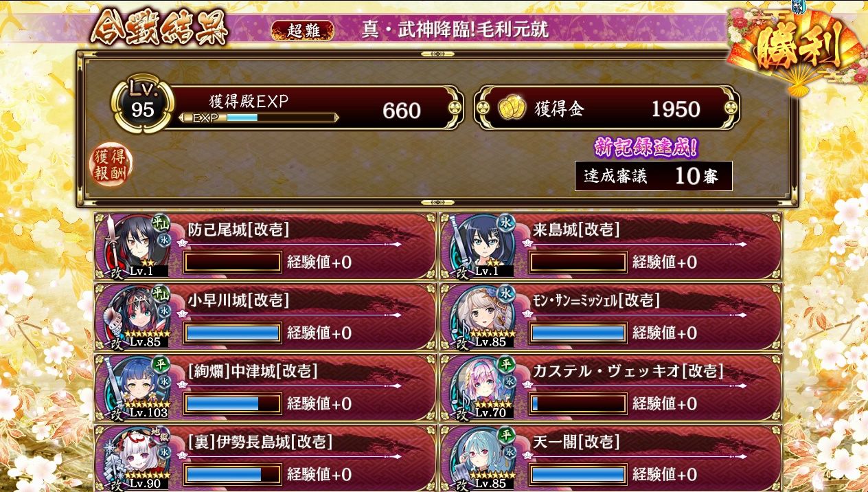This screenshot has height=492, width=868.
Task: Click the 達成審議 10審 record box
Action: click(x=654, y=176)
